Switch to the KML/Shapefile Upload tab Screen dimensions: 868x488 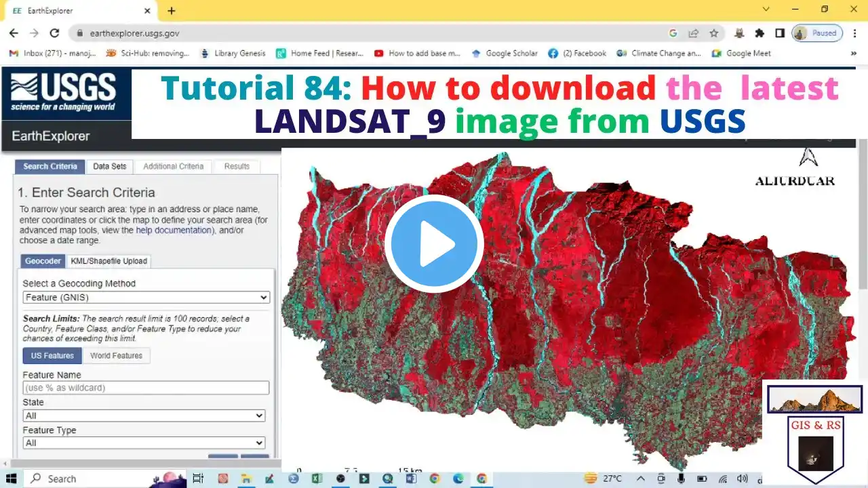point(108,261)
